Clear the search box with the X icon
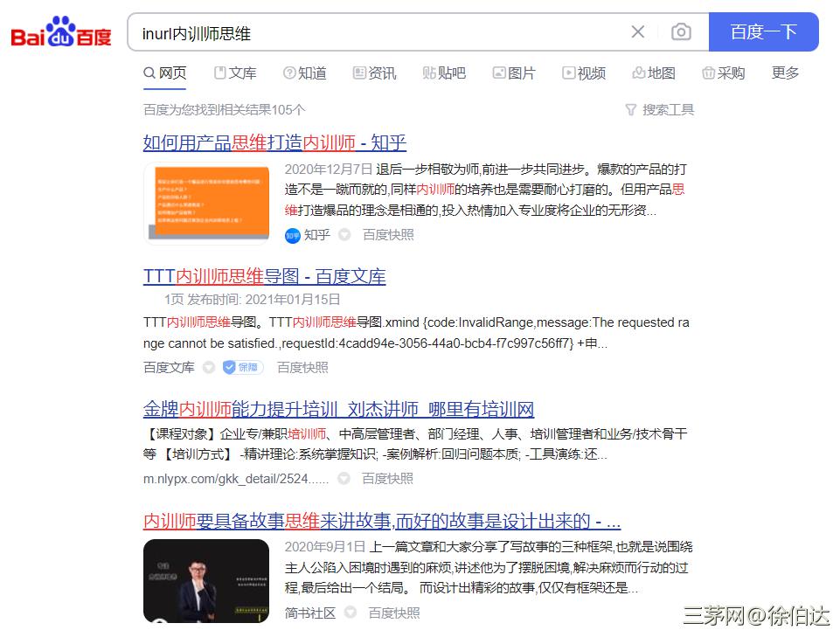 [638, 31]
